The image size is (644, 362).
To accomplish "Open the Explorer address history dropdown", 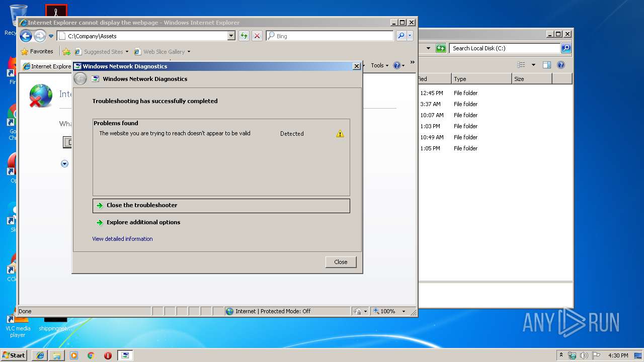I will point(428,48).
